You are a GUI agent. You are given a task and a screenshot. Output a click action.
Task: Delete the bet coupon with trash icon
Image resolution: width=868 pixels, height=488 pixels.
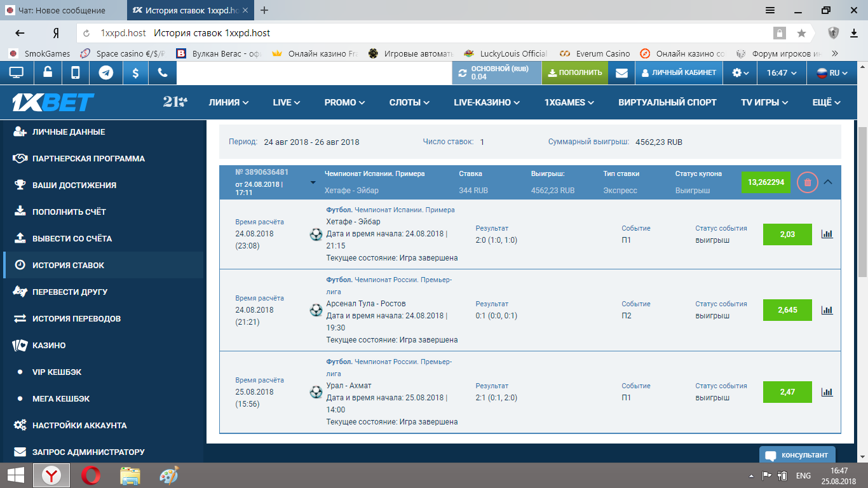point(808,182)
